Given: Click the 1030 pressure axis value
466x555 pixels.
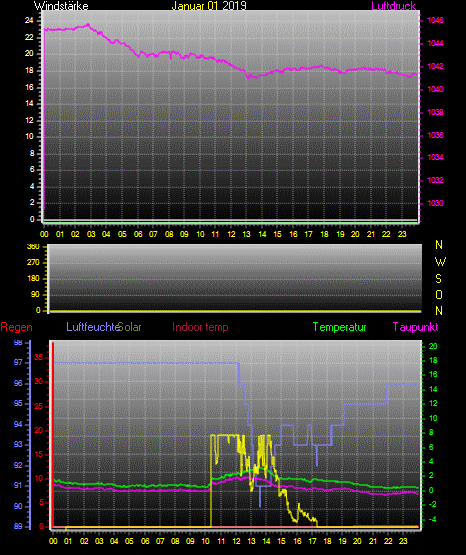Looking at the screenshot, I should [435, 203].
